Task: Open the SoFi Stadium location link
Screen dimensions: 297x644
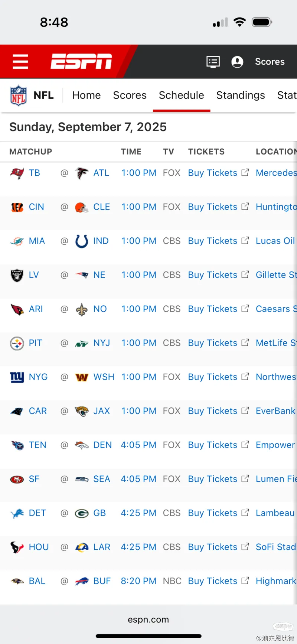Action: point(276,547)
